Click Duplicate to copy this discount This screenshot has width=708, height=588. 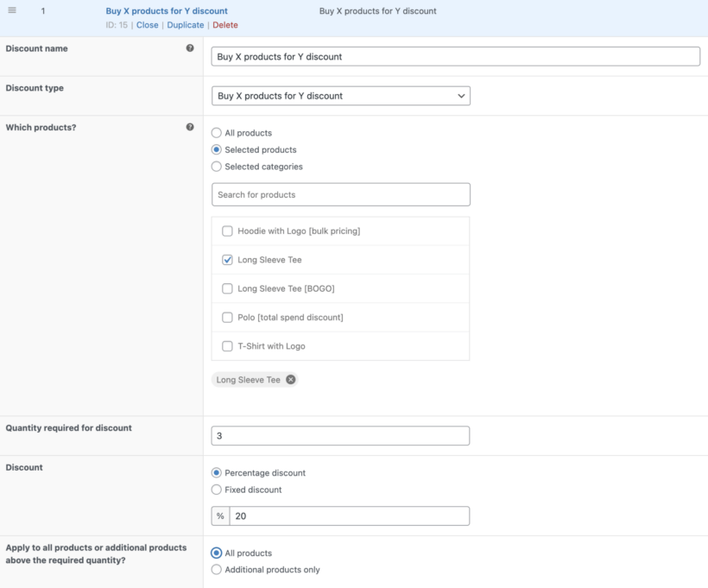click(x=186, y=25)
